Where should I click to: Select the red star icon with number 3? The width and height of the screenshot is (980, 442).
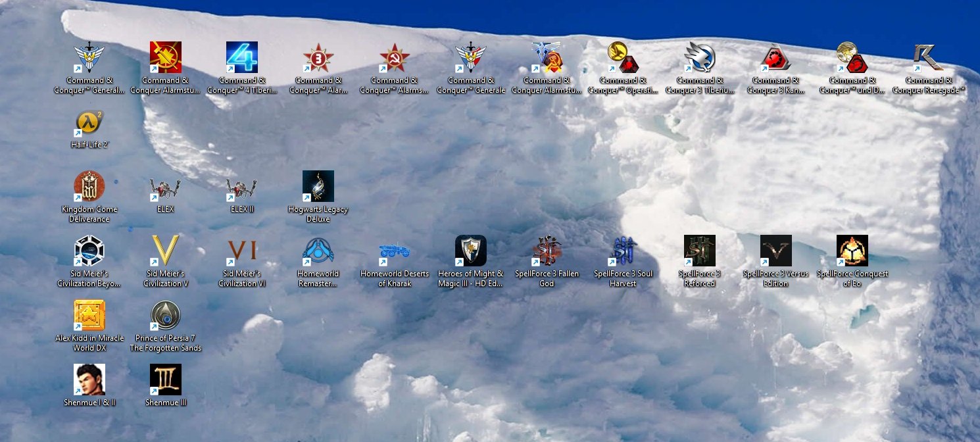click(318, 57)
